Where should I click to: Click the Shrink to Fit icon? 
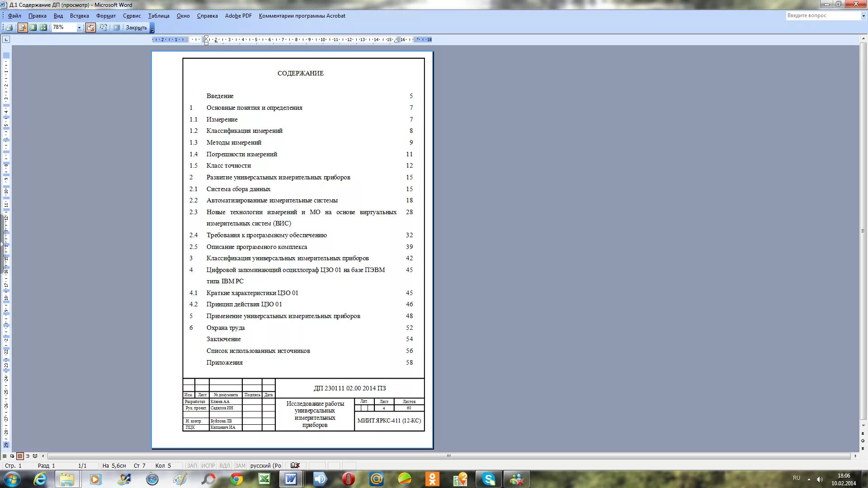tap(104, 28)
